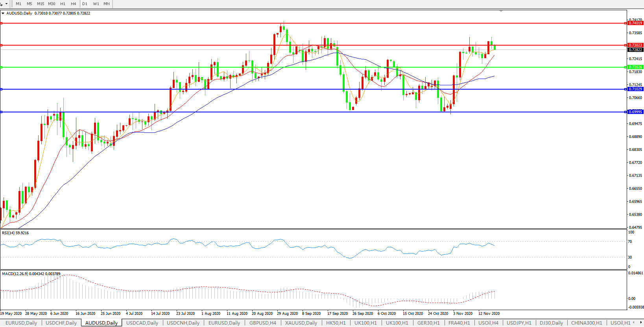
Task: Switch chart to the M30 timeframe
Action: click(52, 4)
